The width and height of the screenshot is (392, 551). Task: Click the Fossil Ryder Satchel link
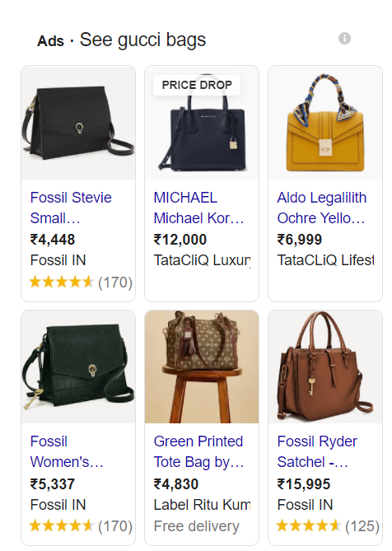click(x=317, y=451)
